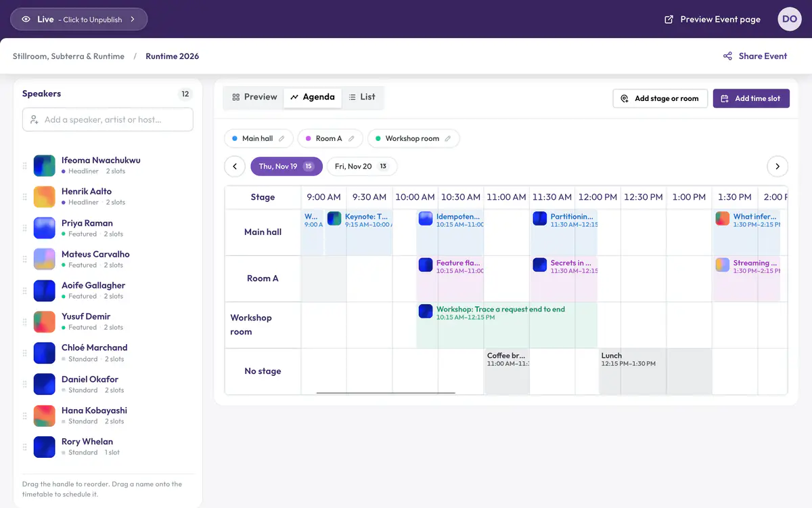Go to previous day with left chevron
This screenshot has width=812, height=508.
click(234, 166)
